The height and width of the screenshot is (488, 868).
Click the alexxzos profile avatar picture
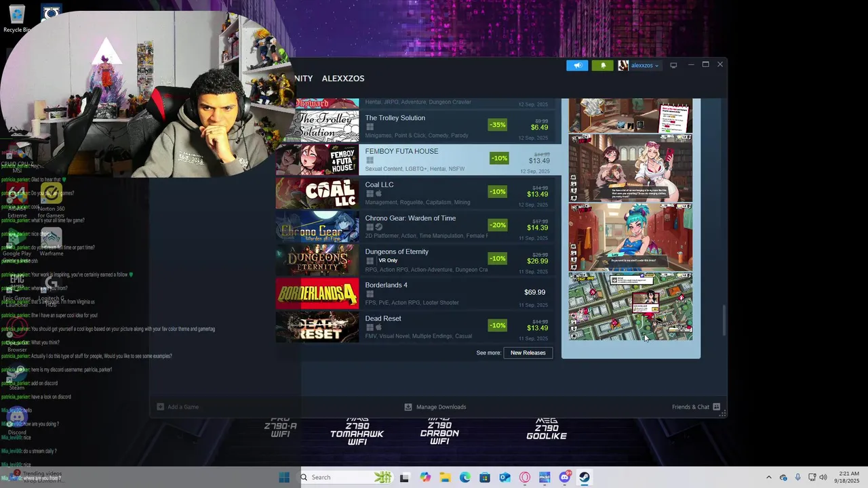pyautogui.click(x=623, y=65)
